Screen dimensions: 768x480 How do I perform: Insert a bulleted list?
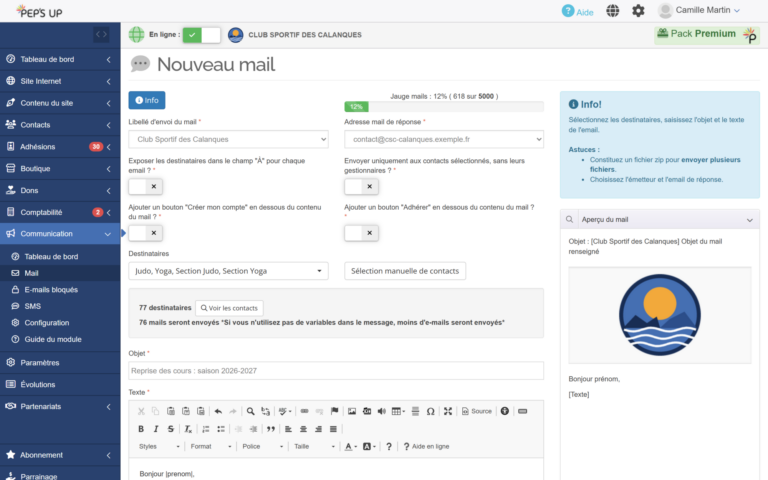221,429
